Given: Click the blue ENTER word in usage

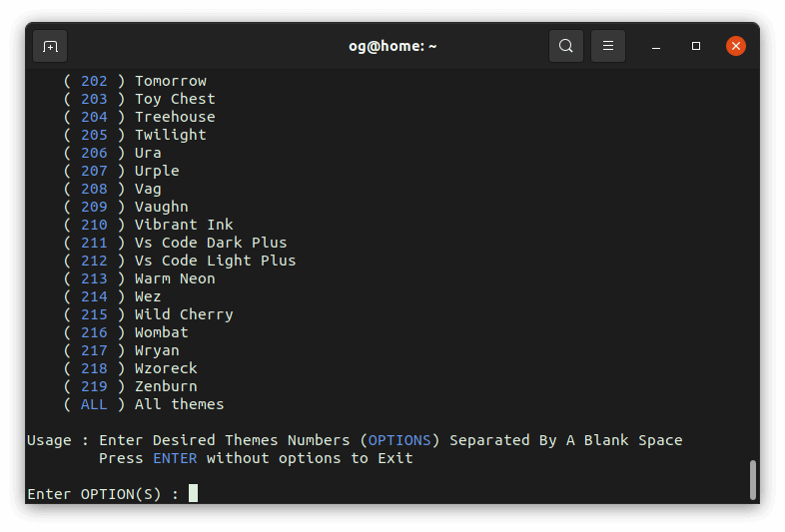Looking at the screenshot, I should coord(175,458).
